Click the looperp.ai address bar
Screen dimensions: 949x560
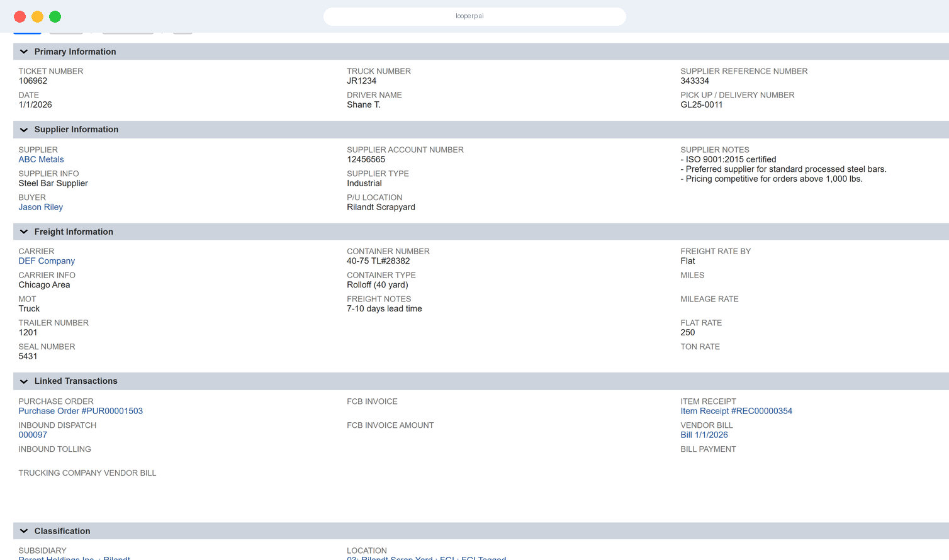474,16
